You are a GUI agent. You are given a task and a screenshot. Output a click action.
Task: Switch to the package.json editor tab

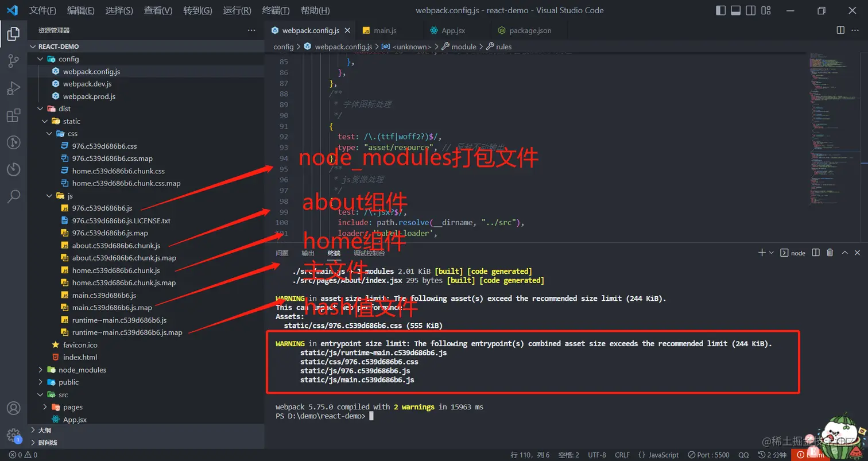pyautogui.click(x=530, y=30)
